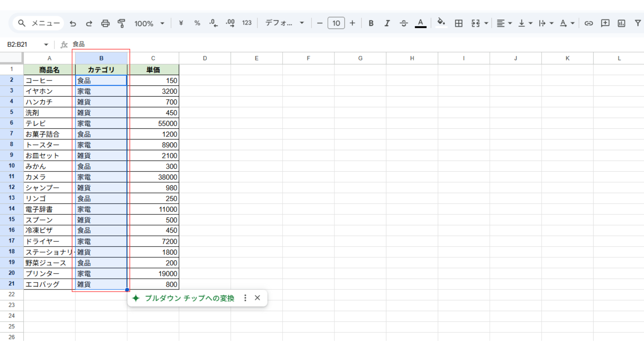Screen dimensions: 644x351
Task: Click cell ドライヤー
Action: 49,241
